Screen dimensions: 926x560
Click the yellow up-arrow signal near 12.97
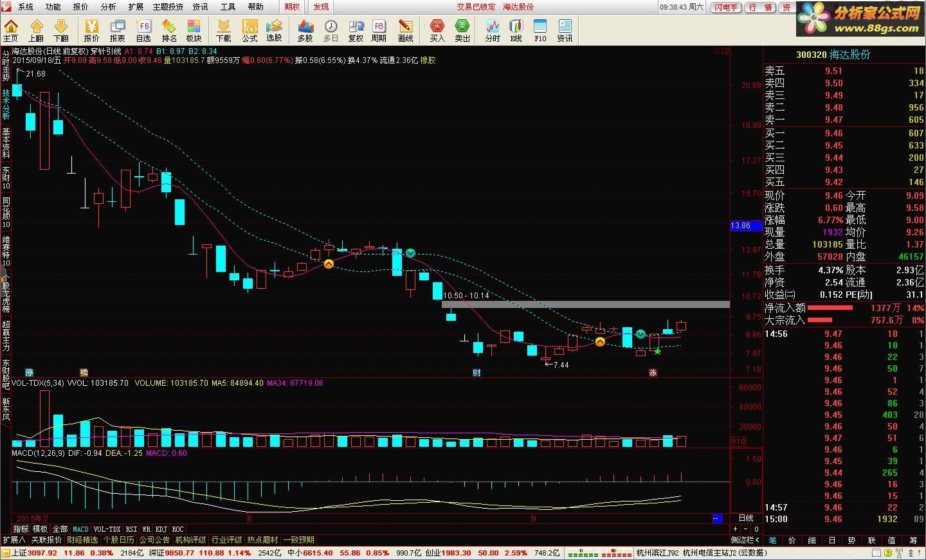329,264
